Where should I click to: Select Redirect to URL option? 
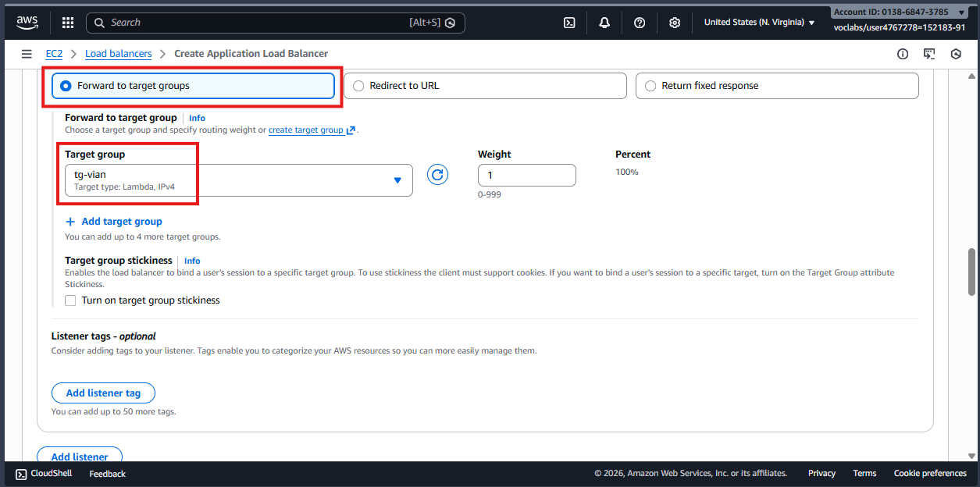click(358, 86)
